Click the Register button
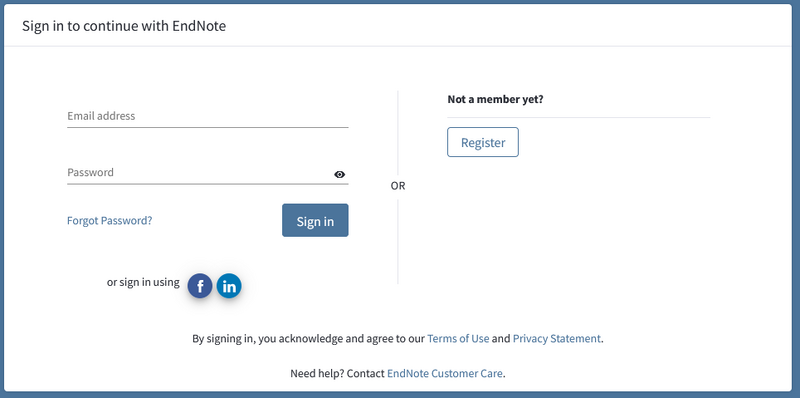 483,142
